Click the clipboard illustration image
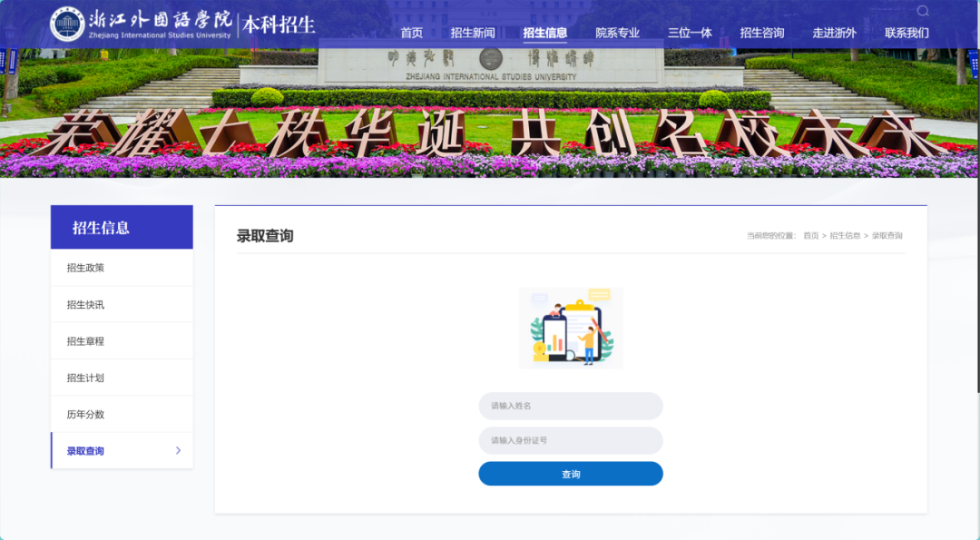This screenshot has width=980, height=540. click(571, 329)
